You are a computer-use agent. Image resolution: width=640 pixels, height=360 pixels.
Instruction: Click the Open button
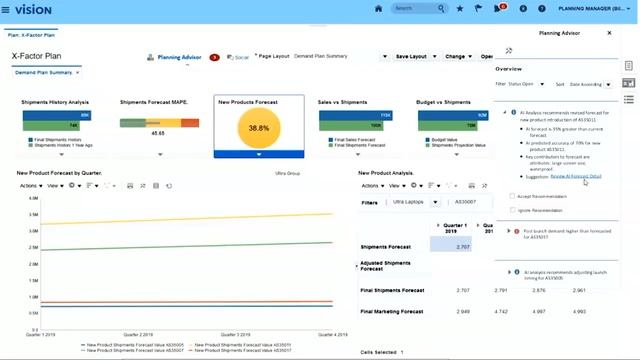coord(487,56)
